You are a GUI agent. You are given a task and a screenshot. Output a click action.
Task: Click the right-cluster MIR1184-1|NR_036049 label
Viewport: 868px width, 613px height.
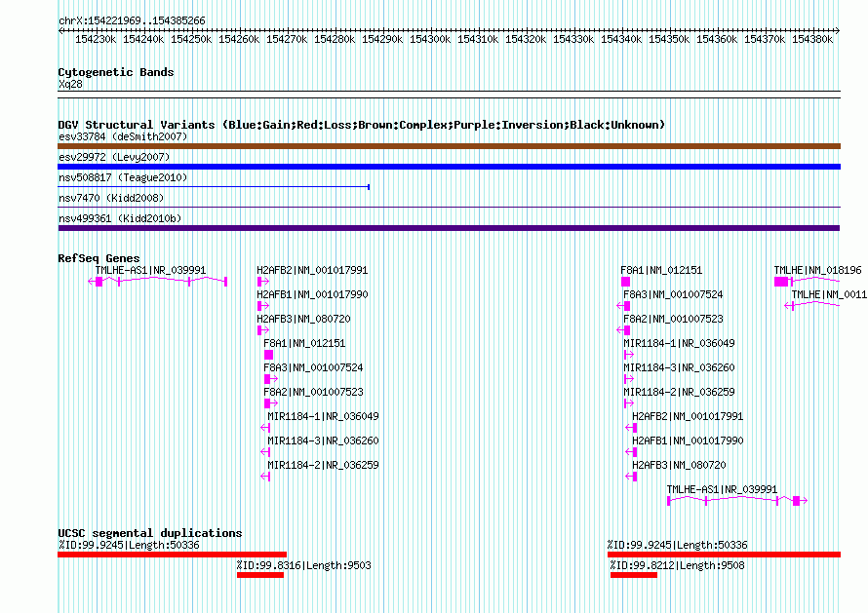679,344
